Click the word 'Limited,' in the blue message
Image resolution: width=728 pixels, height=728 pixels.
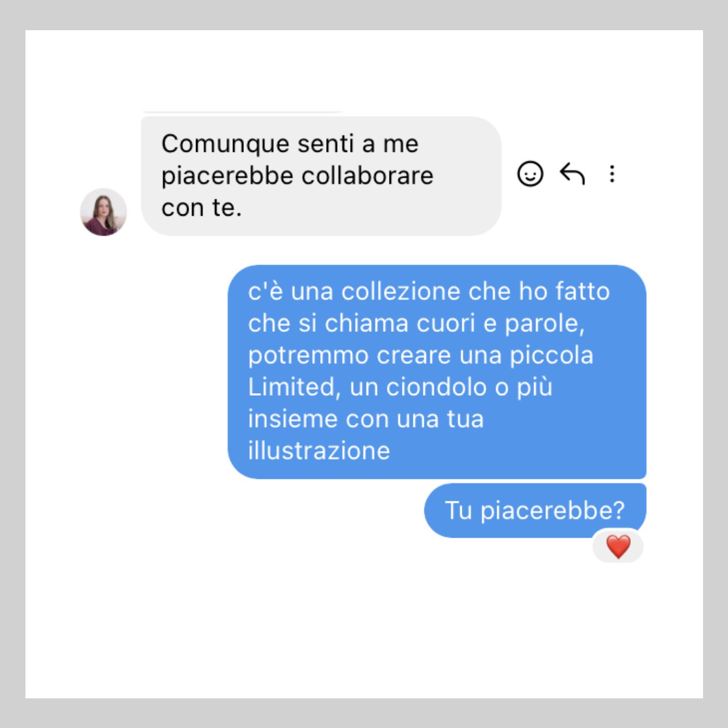click(294, 387)
